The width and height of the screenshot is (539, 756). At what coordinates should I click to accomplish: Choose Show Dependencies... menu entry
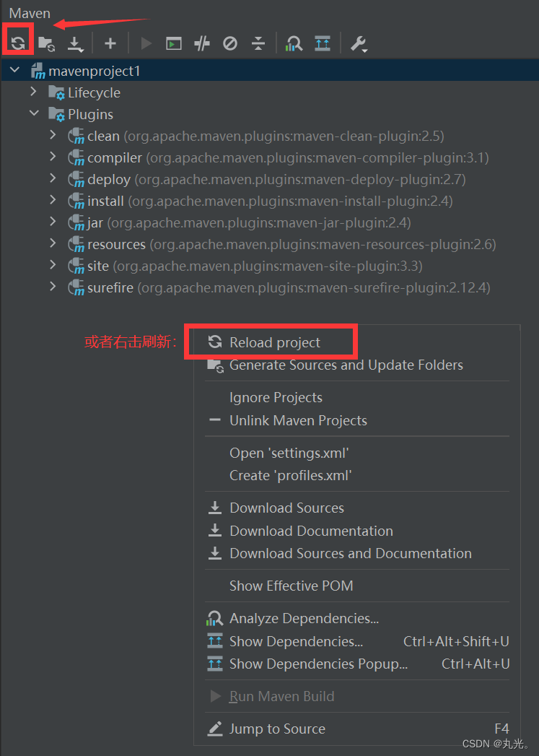point(357,641)
